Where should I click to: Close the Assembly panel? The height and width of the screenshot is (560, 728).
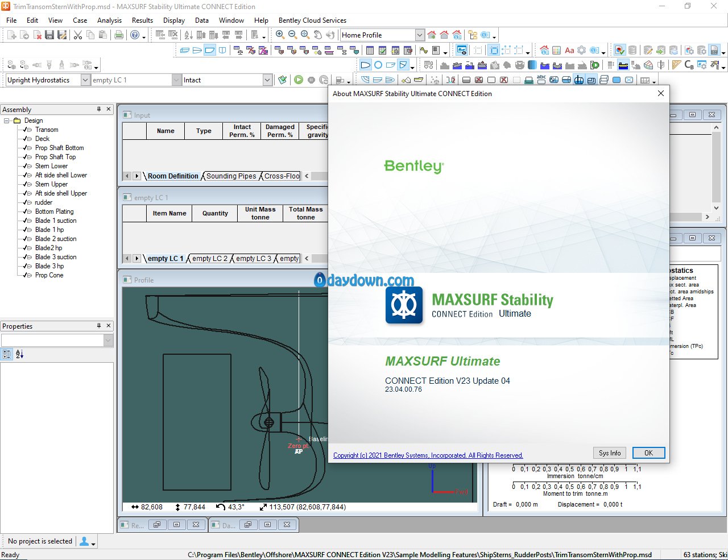click(109, 109)
